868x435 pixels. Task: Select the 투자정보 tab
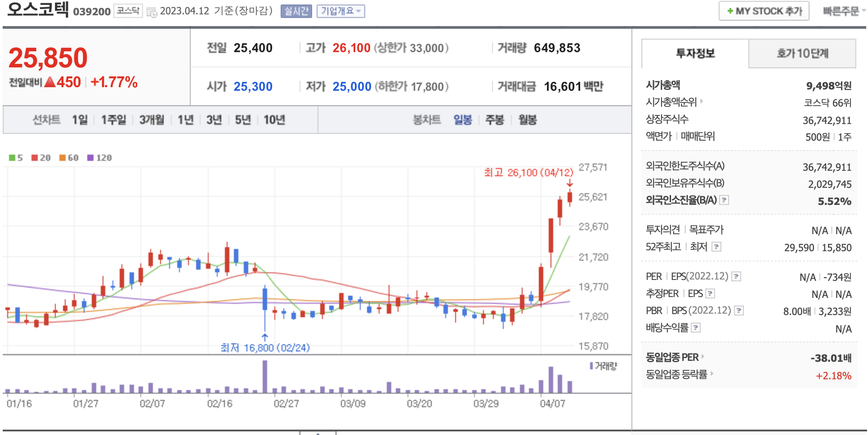[x=695, y=53]
